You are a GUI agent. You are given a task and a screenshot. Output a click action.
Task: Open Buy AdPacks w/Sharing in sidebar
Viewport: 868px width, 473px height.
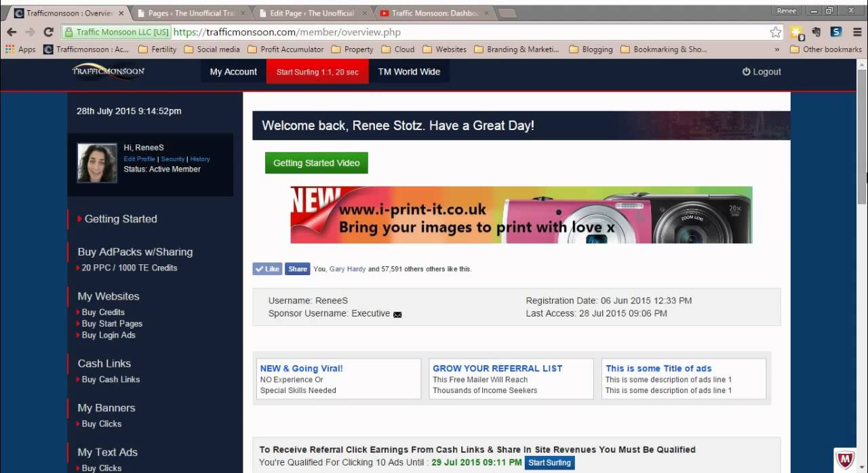click(x=135, y=251)
